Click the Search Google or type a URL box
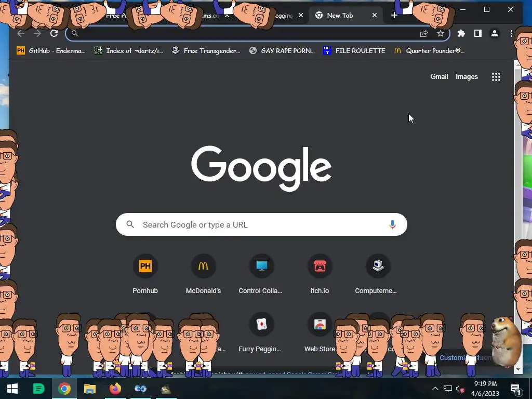The image size is (532, 399). [261, 224]
